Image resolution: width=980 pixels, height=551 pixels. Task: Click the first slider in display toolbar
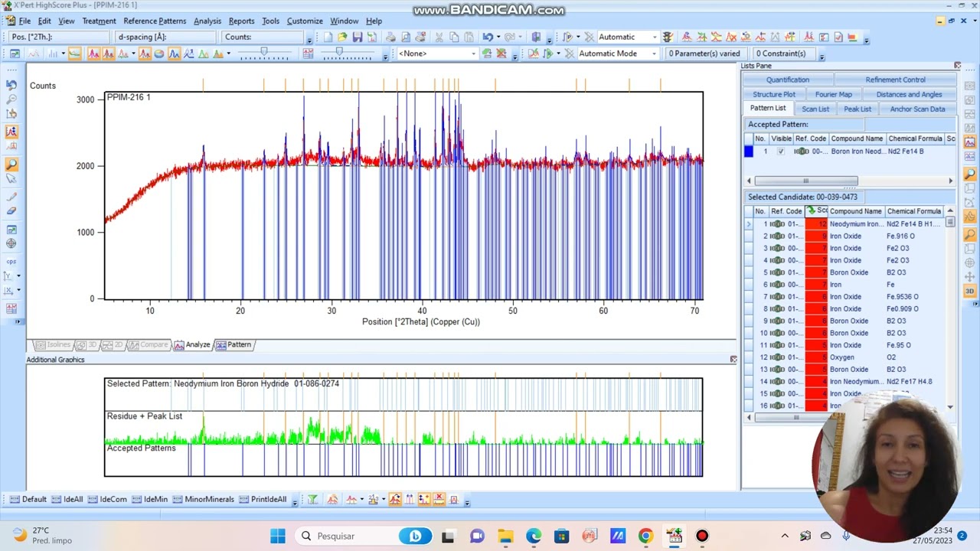[x=264, y=53]
